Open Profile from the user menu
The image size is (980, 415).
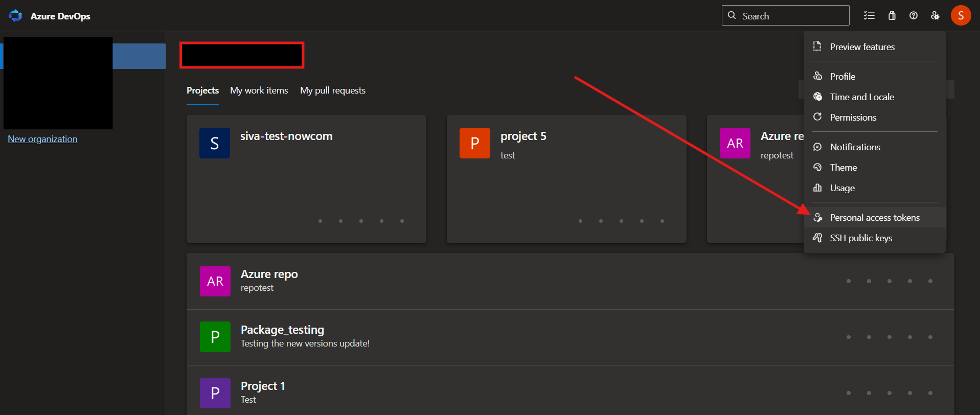[875, 76]
